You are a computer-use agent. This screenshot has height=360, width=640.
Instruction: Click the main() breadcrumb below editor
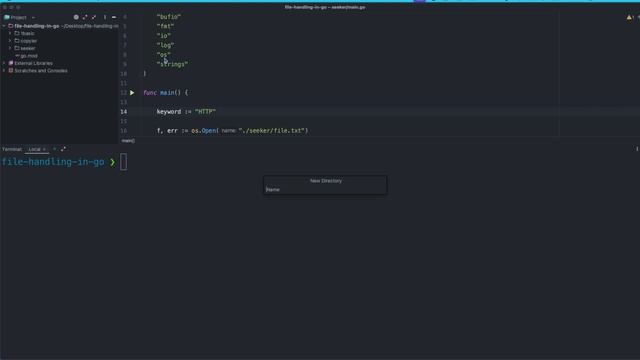[128, 141]
